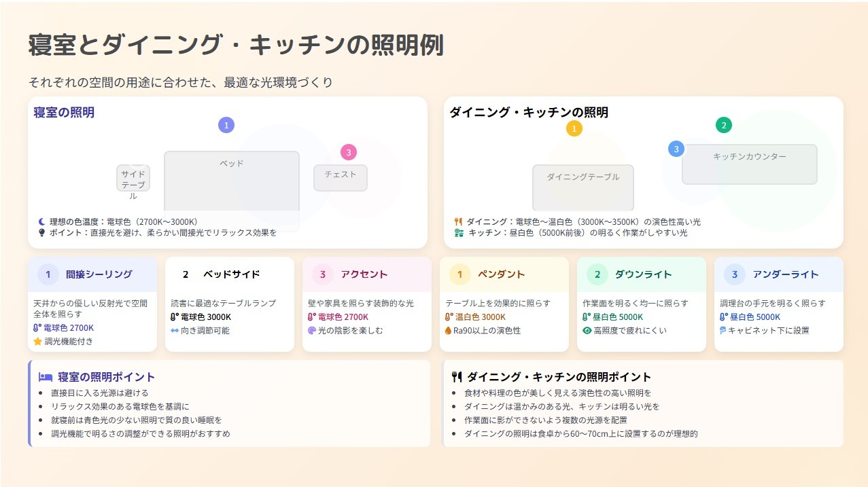Click the star icon next to 調光機能付き
Screen dimensions: 868x487
[37, 341]
